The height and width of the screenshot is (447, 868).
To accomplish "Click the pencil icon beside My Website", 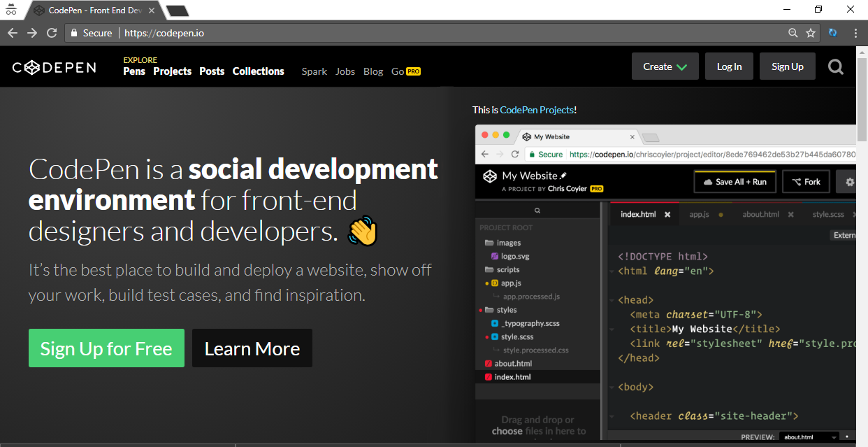I will pyautogui.click(x=563, y=176).
